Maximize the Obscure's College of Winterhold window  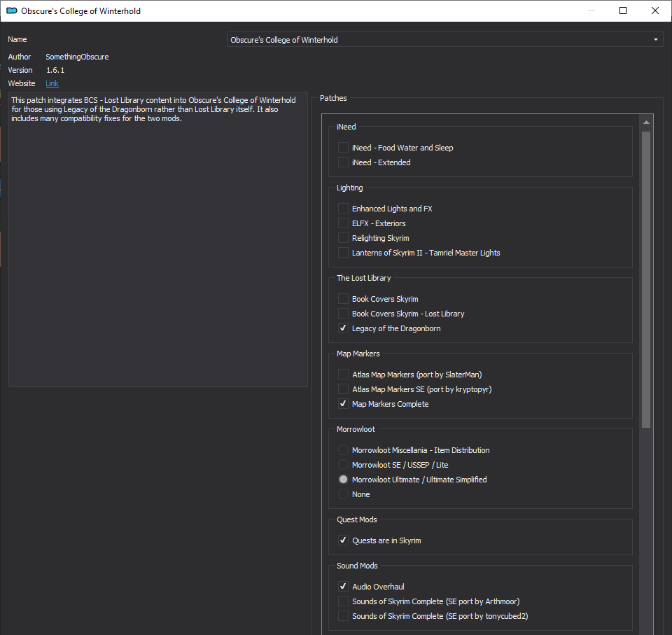tap(623, 11)
